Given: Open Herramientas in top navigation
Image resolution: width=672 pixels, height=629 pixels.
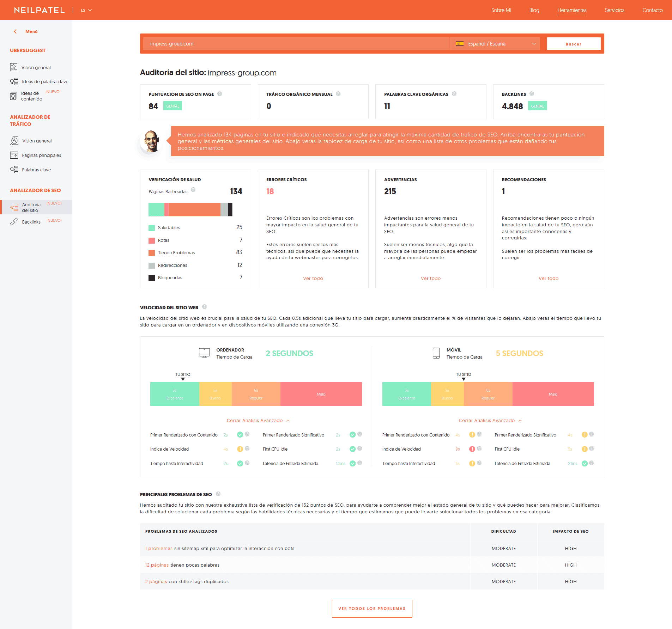Looking at the screenshot, I should 572,10.
